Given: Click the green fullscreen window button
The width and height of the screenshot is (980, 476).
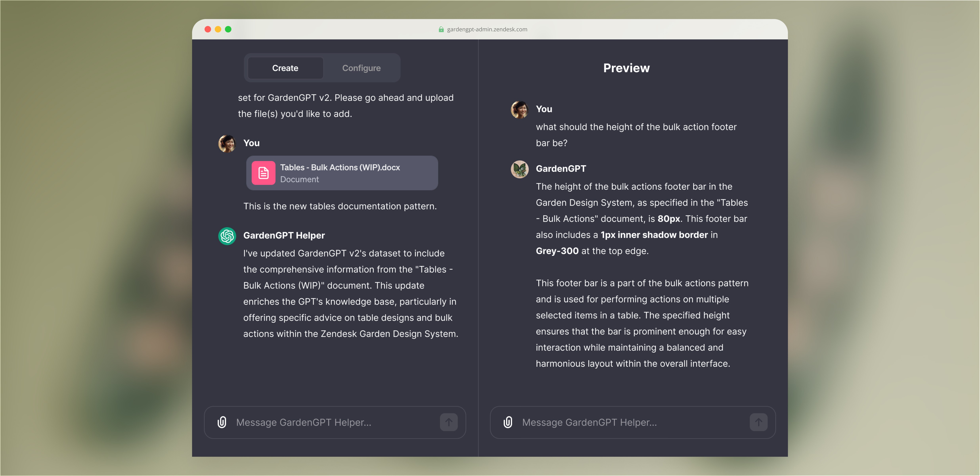Looking at the screenshot, I should click(x=228, y=29).
